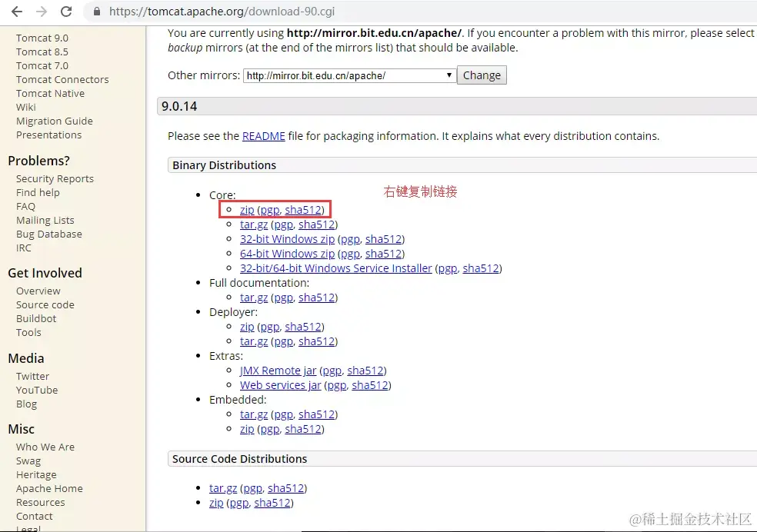Open Buildbot sidebar link
Viewport: 757px width, 532px height.
[x=36, y=319]
